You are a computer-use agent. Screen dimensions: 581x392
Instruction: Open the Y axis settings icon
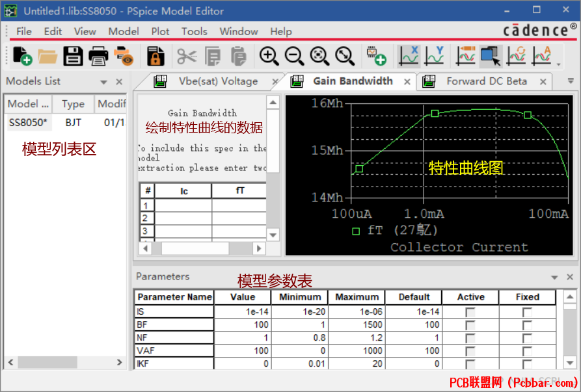pos(434,57)
